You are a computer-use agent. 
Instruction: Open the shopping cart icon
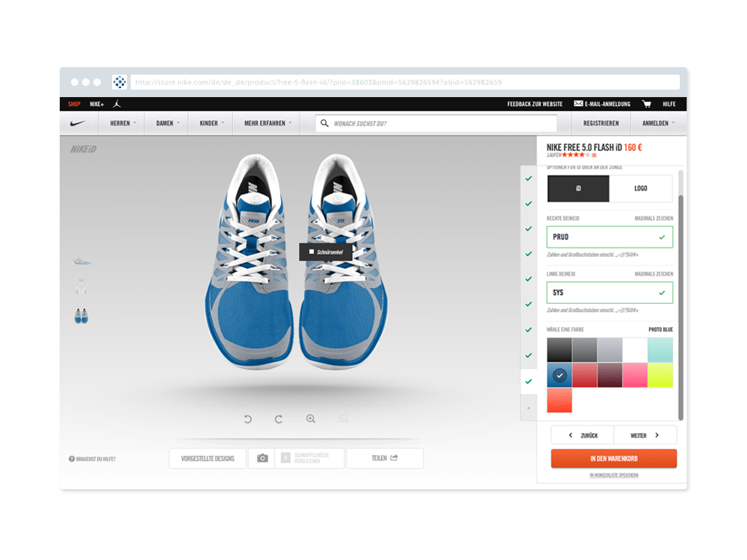(x=646, y=104)
